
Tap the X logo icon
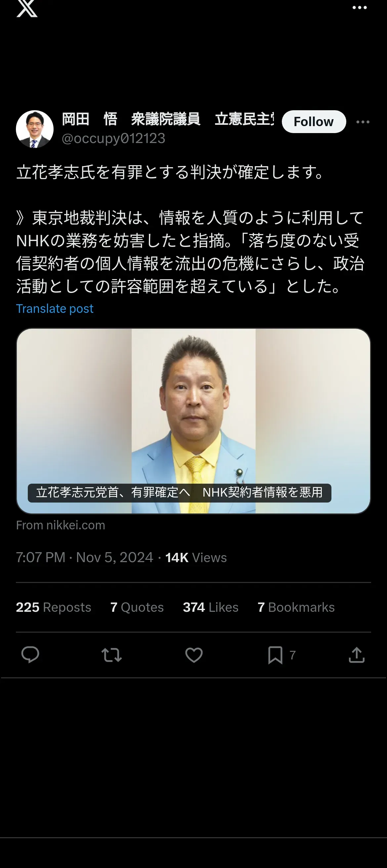click(27, 8)
